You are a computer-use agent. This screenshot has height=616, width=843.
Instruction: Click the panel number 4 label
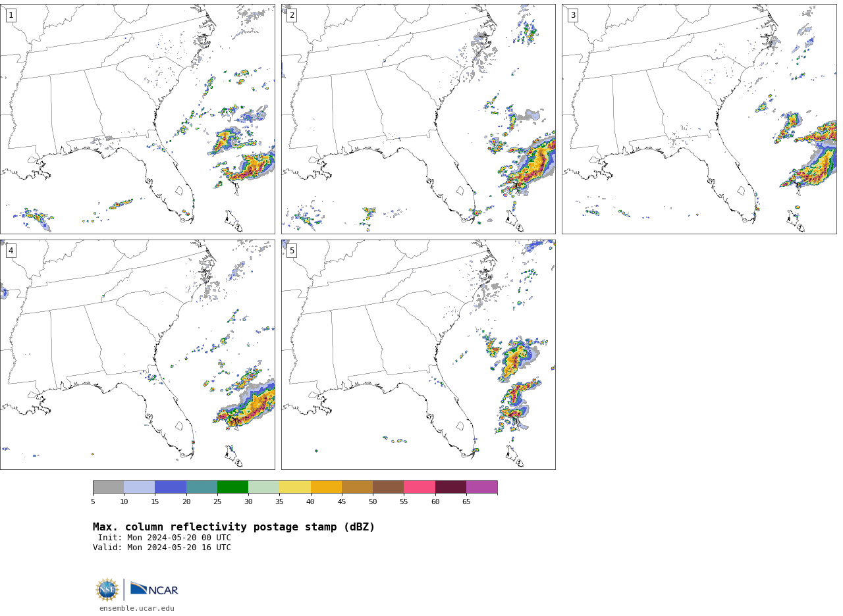click(11, 251)
